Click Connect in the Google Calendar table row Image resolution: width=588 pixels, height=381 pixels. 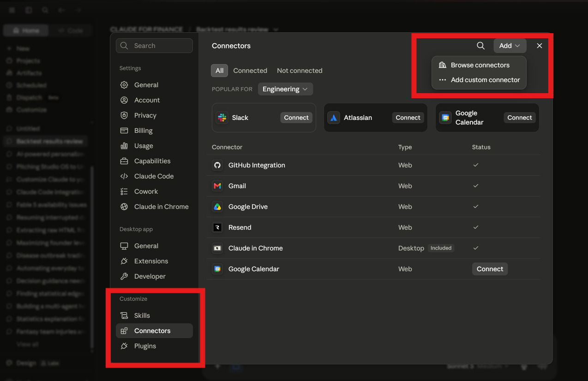point(490,269)
